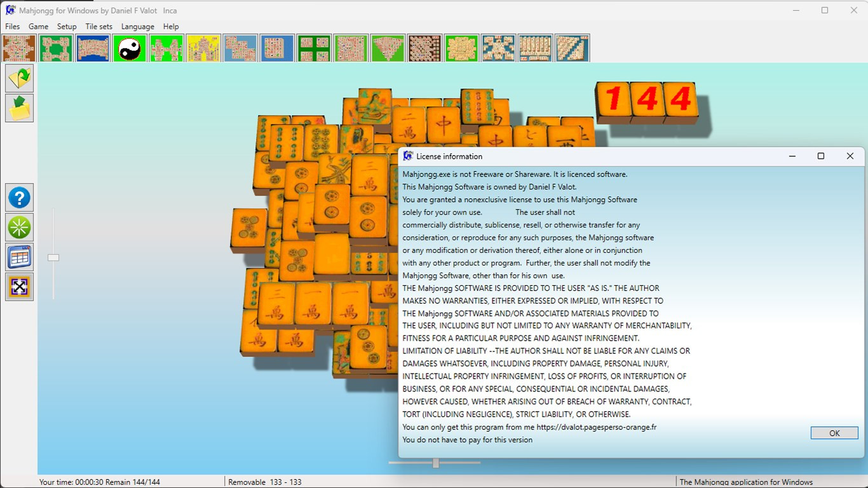The width and height of the screenshot is (868, 488).
Task: Click the blue table window icon
Action: [x=19, y=257]
